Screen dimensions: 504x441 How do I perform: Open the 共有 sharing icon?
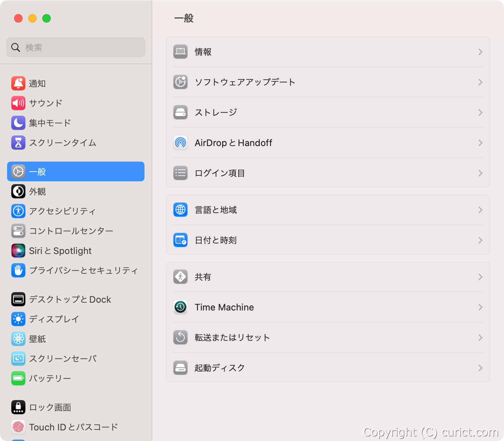pyautogui.click(x=180, y=277)
